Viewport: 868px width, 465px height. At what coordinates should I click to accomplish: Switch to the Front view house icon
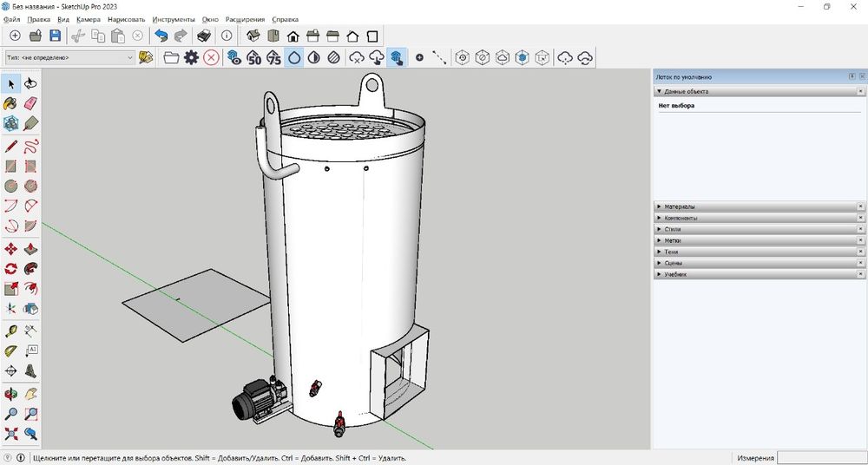click(x=293, y=36)
